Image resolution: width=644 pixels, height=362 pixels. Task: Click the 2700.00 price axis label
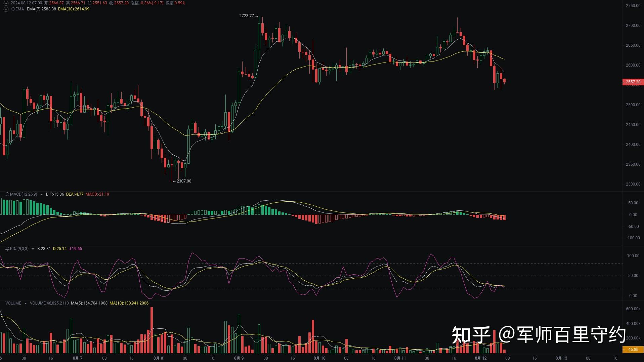tap(633, 26)
